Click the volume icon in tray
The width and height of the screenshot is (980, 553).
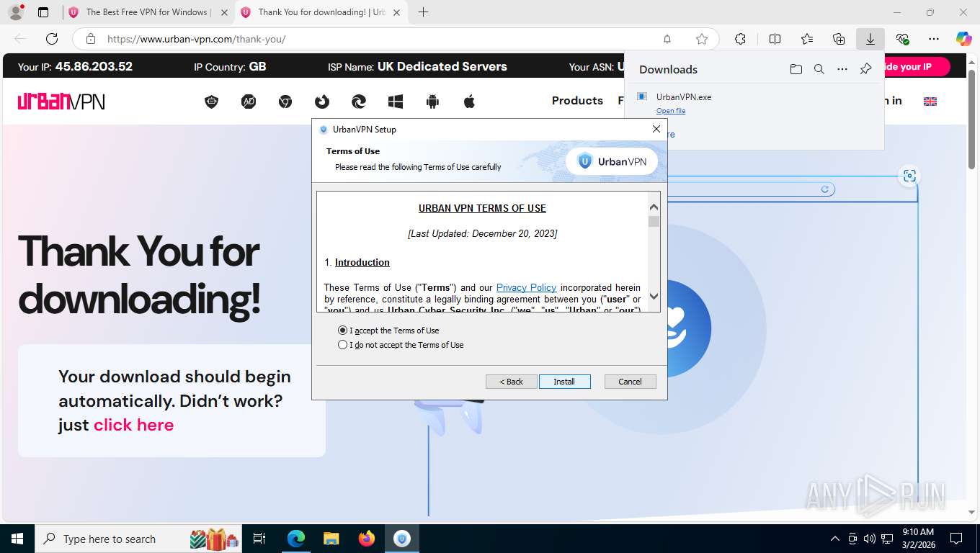(x=870, y=539)
